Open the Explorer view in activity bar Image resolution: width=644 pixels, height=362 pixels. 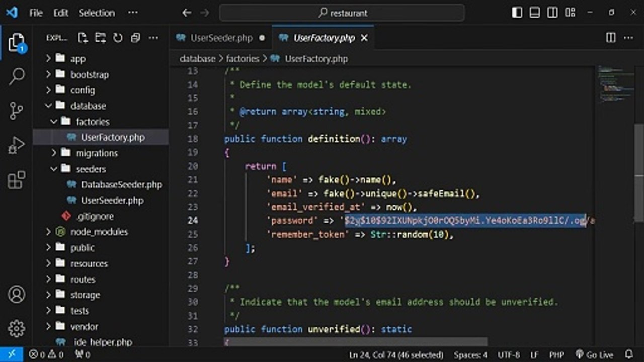tap(16, 42)
